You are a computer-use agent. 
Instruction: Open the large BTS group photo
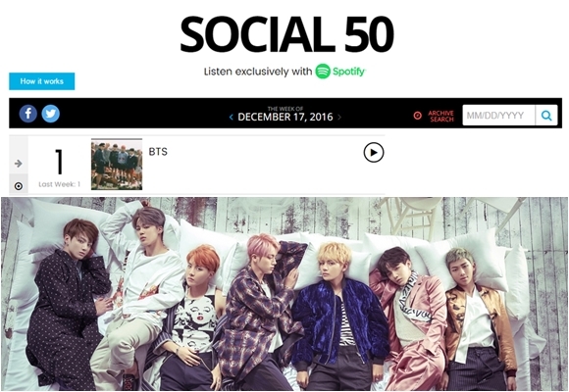click(284, 294)
